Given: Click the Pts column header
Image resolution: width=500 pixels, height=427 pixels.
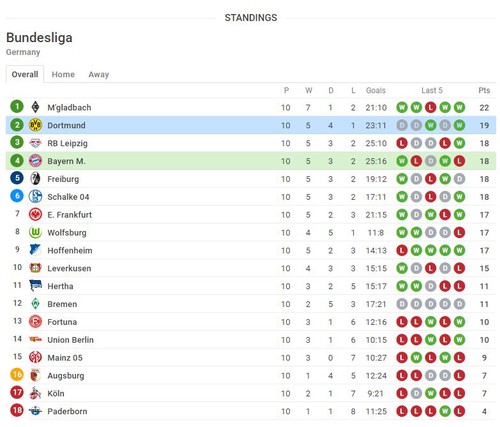Looking at the screenshot, I should [x=484, y=90].
